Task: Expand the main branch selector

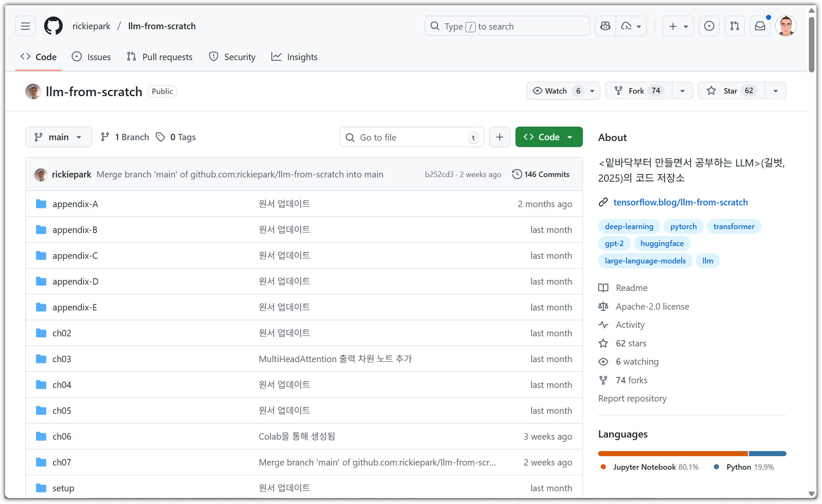Action: [x=59, y=137]
